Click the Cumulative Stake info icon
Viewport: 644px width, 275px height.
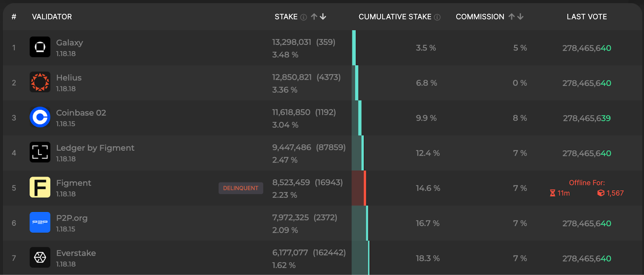pyautogui.click(x=438, y=17)
